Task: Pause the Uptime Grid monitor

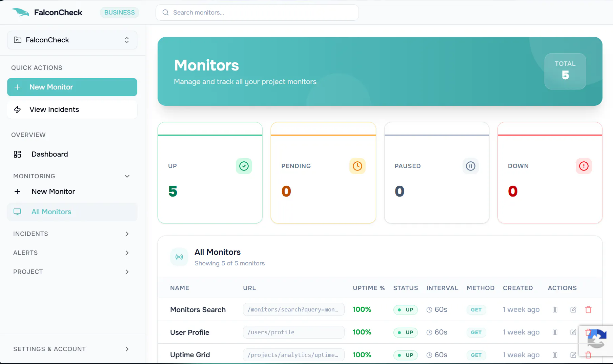Action: (x=555, y=355)
